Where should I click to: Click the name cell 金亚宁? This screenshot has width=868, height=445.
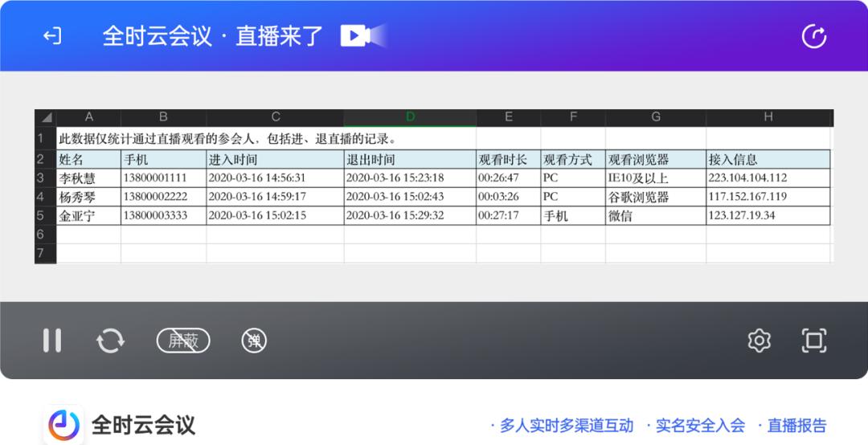88,216
